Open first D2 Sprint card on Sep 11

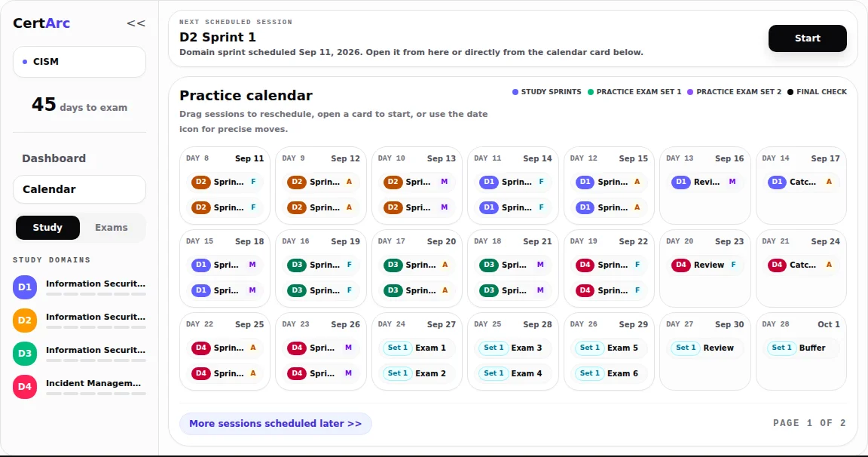pyautogui.click(x=225, y=182)
